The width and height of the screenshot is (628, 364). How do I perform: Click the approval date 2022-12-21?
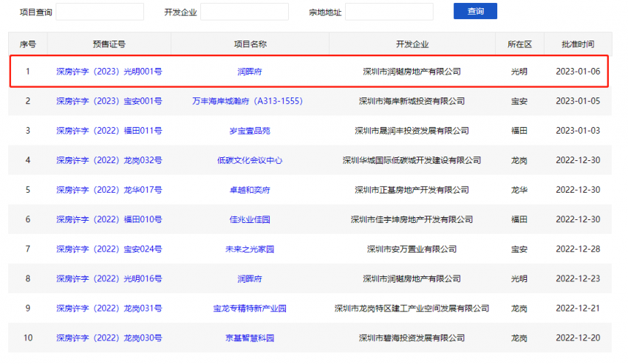578,309
